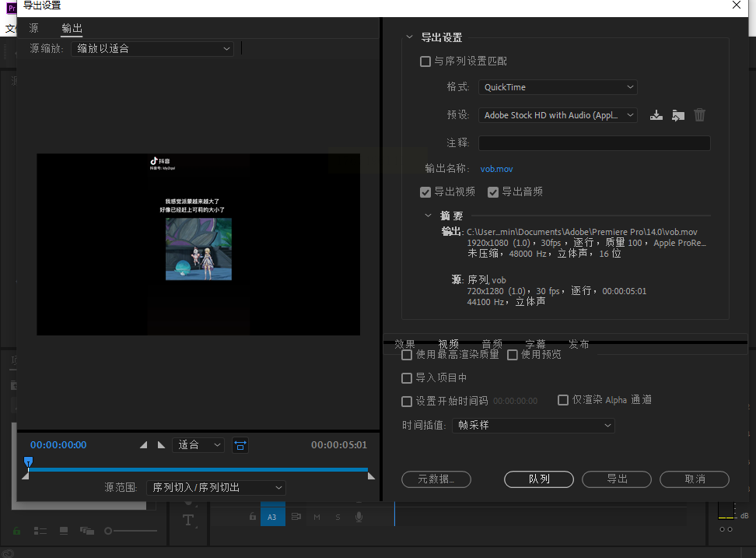Click the Save Preset icon

[656, 115]
